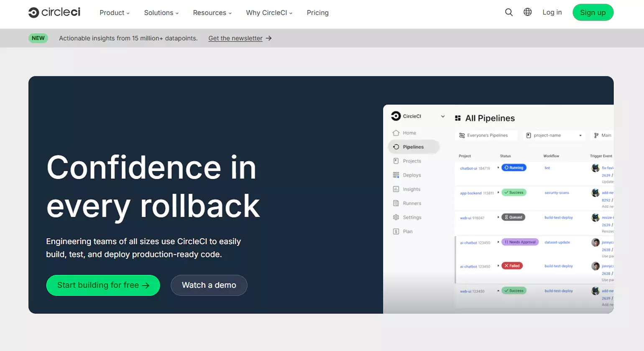Open Get the newsletter link
Viewport: 644px width, 351px height.
tap(236, 38)
